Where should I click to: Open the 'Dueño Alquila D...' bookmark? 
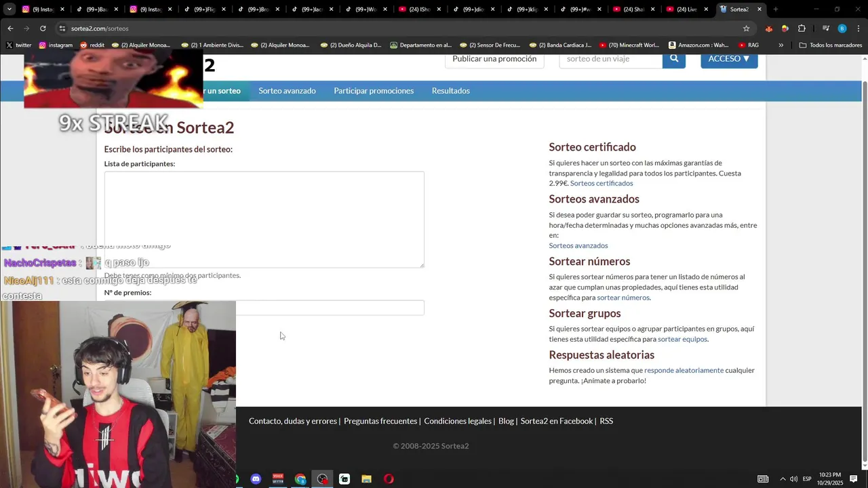351,45
